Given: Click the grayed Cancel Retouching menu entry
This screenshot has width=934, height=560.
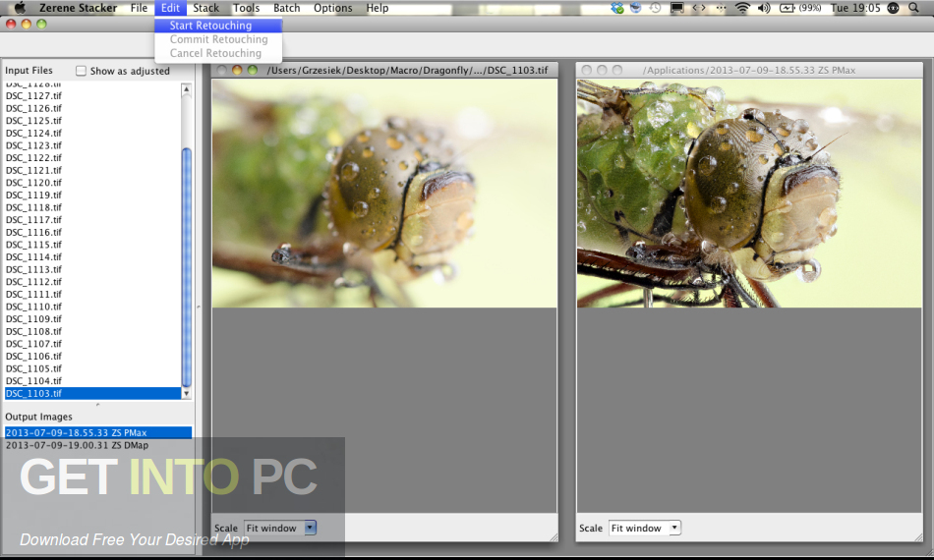Looking at the screenshot, I should 218,53.
